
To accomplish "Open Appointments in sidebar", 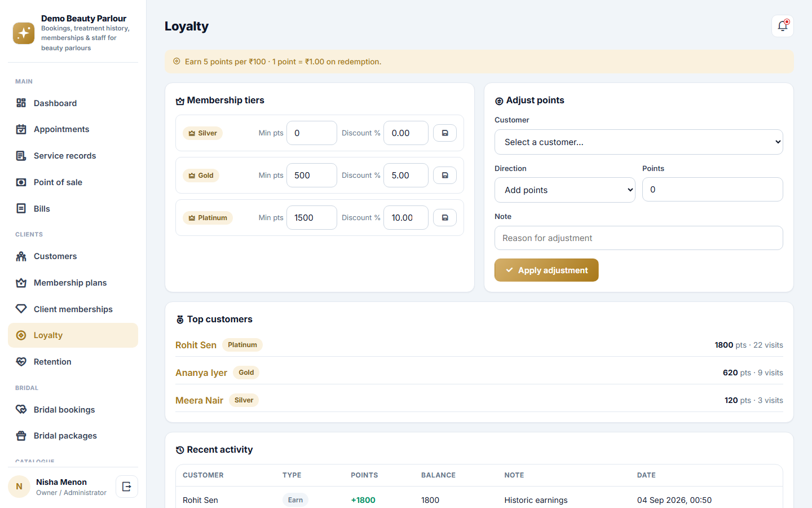I will [73, 129].
